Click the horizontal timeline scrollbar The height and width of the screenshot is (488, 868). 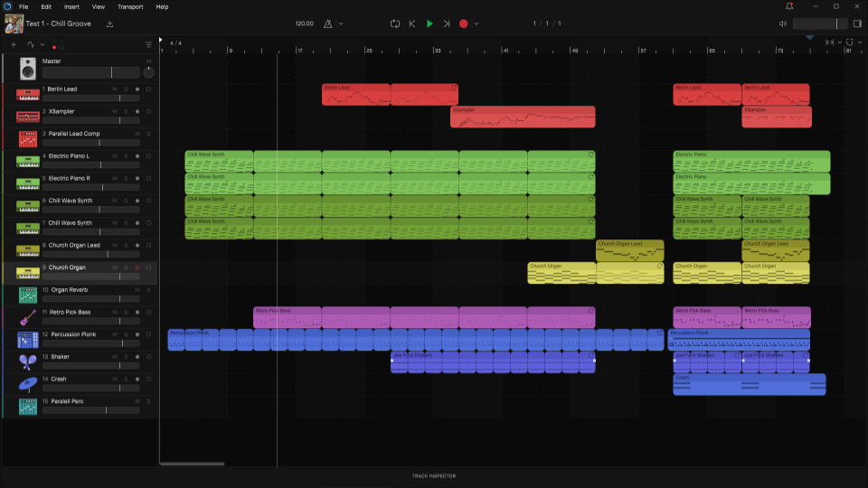pos(192,464)
